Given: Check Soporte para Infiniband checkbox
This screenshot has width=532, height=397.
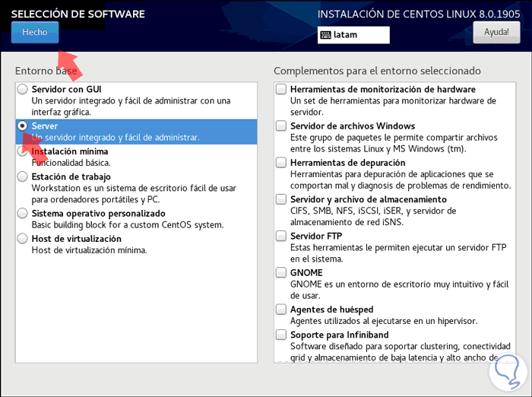Looking at the screenshot, I should pyautogui.click(x=281, y=335).
